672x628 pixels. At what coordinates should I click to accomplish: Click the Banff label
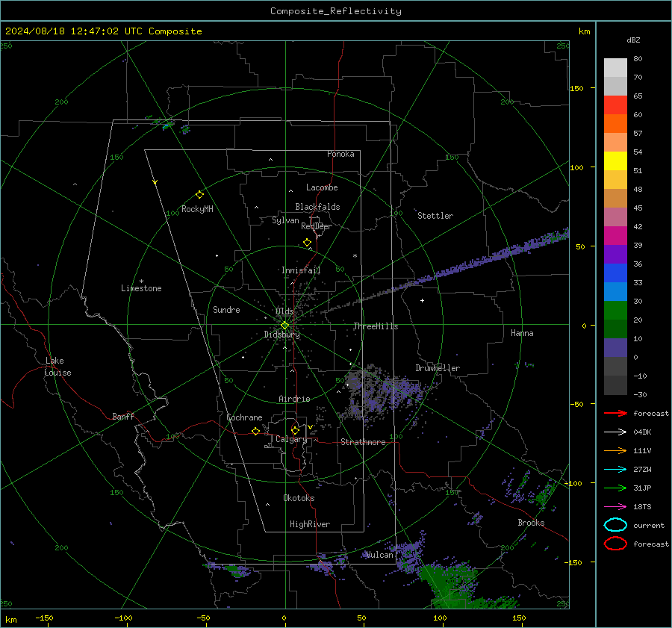tap(123, 416)
